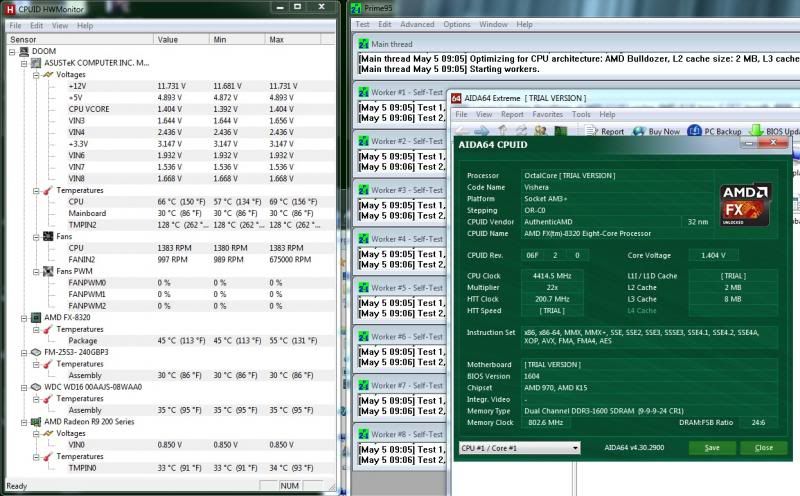This screenshot has width=800, height=496.
Task: Collapse the Fans PWM tree node
Action: (36, 271)
